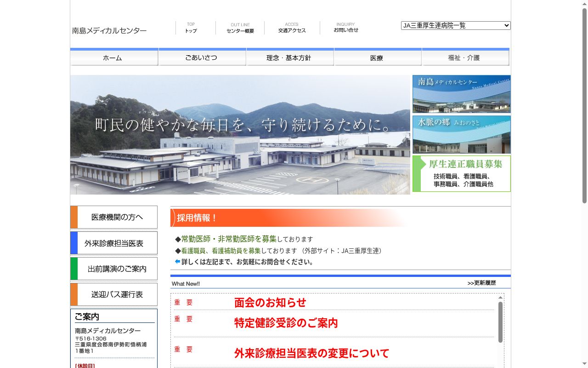The height and width of the screenshot is (368, 588).
Task: Open センター概要 outline link
Action: pos(240,28)
